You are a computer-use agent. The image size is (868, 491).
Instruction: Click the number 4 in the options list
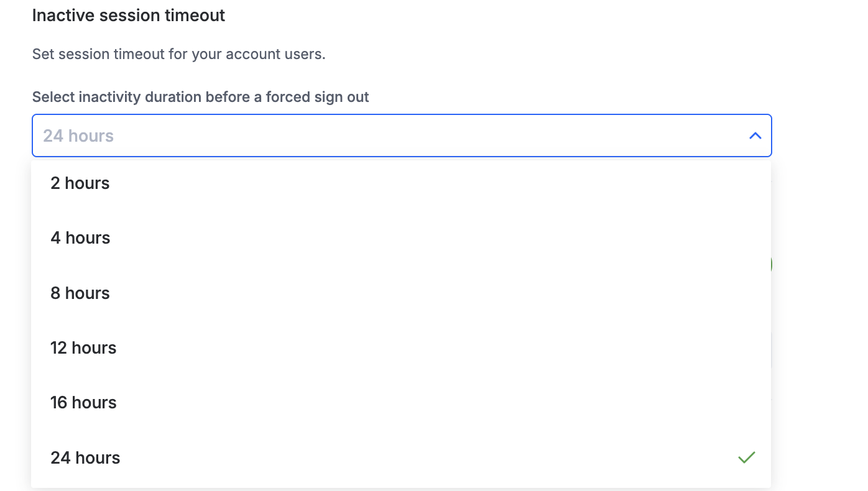point(55,238)
